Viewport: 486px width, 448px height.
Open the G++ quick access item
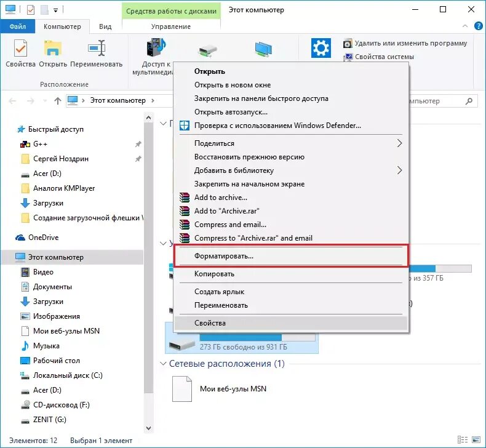tap(40, 144)
